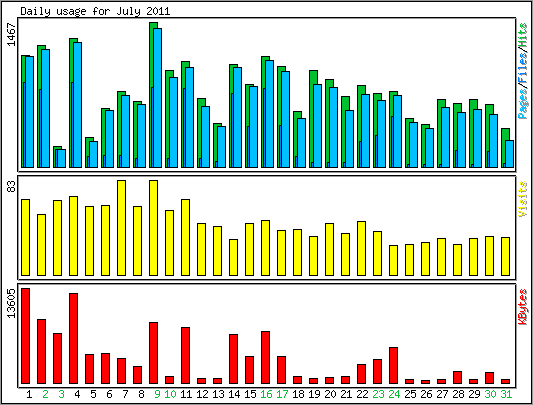Click the yellow Visits bar for day 14
The image size is (533, 405).
[233, 257]
